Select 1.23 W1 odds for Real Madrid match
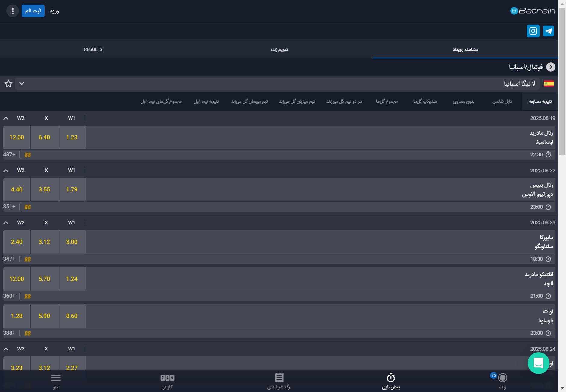 pyautogui.click(x=72, y=137)
